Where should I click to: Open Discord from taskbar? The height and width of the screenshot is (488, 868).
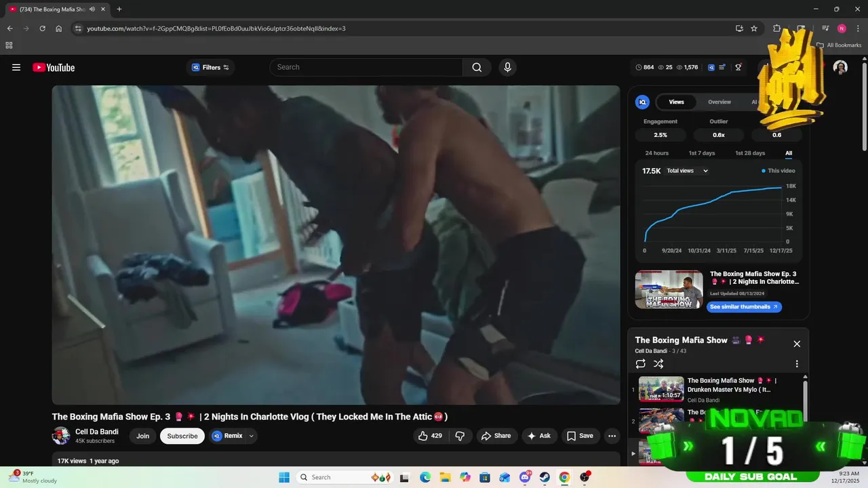click(x=525, y=477)
